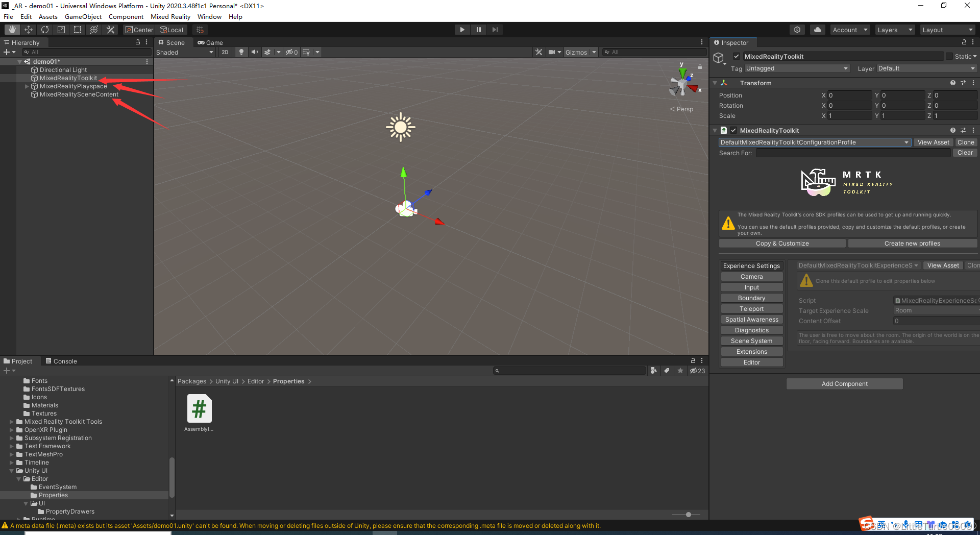Open Spatial Awareness profile section
Viewport: 980px width, 535px height.
coord(752,320)
